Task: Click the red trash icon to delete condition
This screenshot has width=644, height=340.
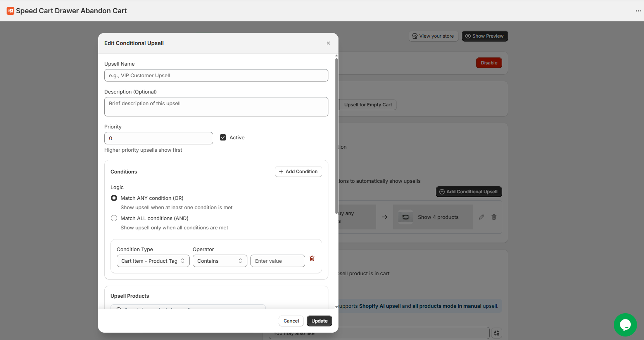Action: pyautogui.click(x=312, y=258)
